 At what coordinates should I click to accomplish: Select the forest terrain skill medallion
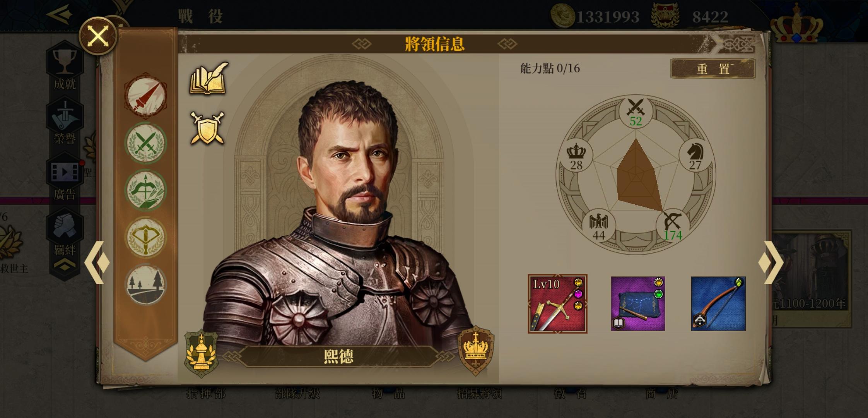(146, 284)
